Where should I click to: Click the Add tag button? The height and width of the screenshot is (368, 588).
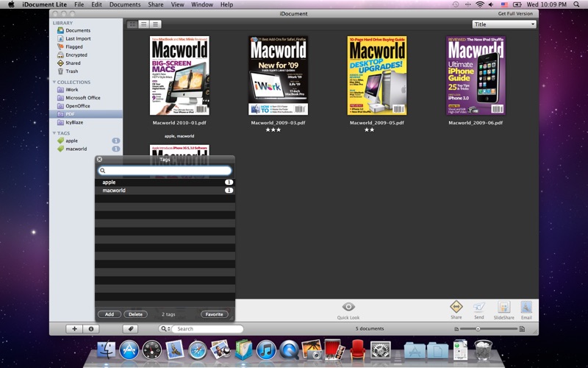tap(109, 314)
